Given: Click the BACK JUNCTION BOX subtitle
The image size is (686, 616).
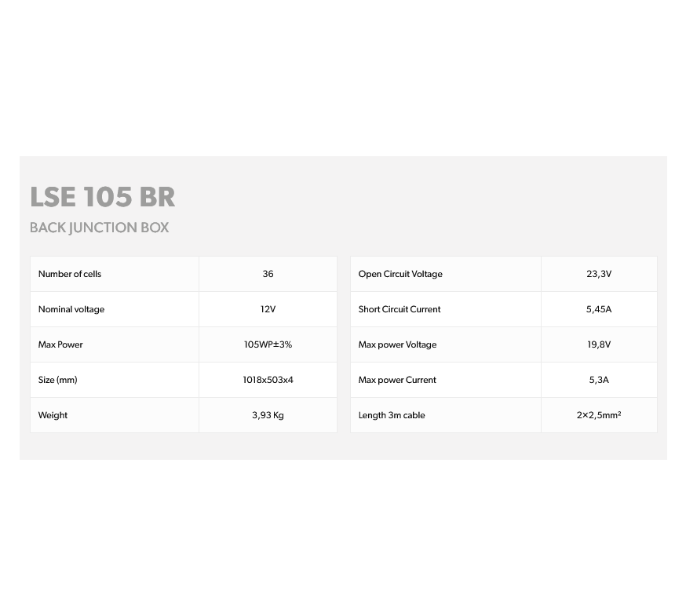Looking at the screenshot, I should pos(99,228).
